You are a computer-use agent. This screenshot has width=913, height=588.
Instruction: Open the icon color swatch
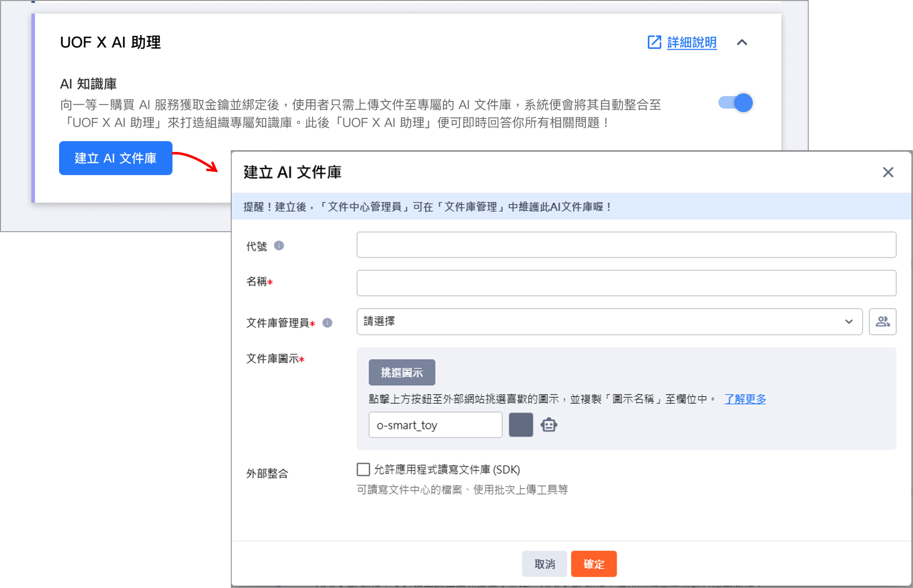[521, 425]
